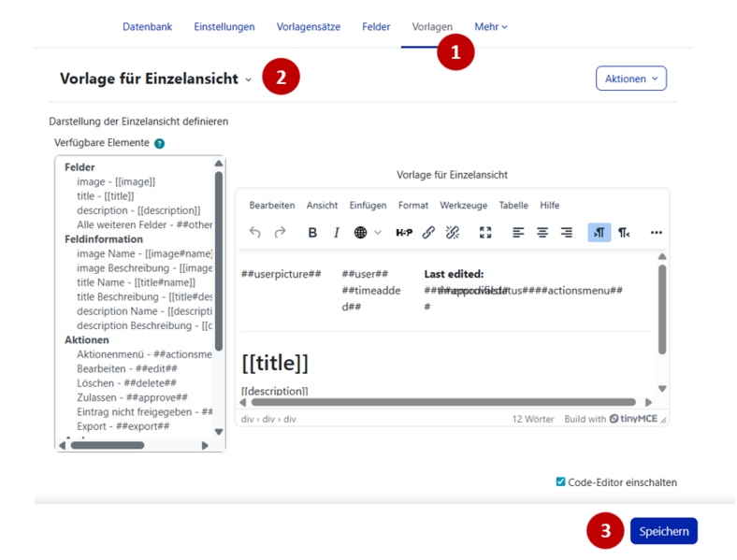Switch to the Vorlagensätze tab
Image resolution: width=737 pixels, height=560 pixels.
click(309, 27)
